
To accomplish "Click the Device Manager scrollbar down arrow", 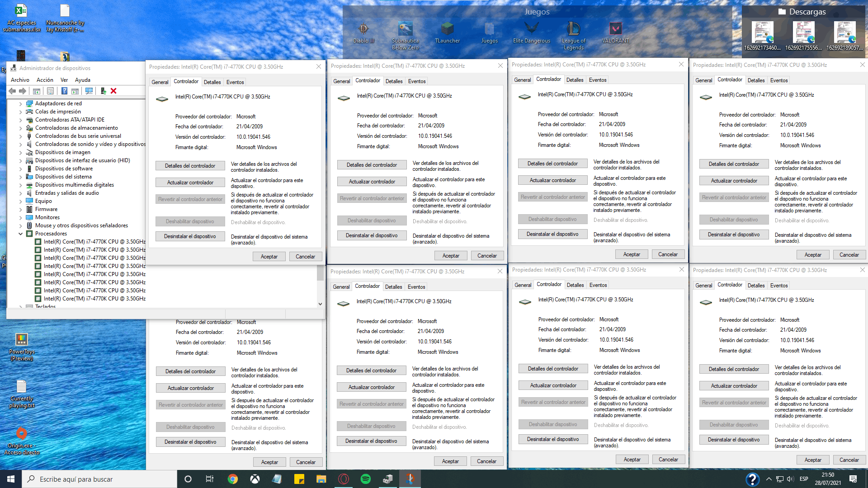I will click(320, 304).
